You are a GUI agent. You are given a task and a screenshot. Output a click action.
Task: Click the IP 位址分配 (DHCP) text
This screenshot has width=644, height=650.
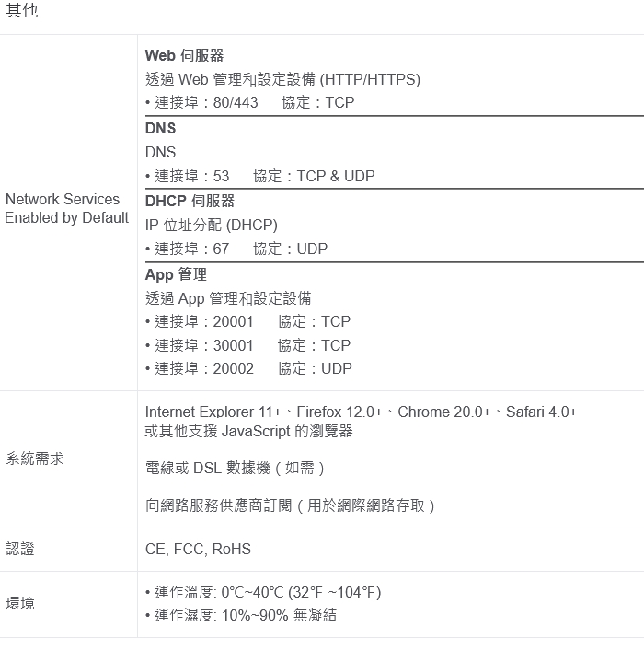tap(211, 225)
